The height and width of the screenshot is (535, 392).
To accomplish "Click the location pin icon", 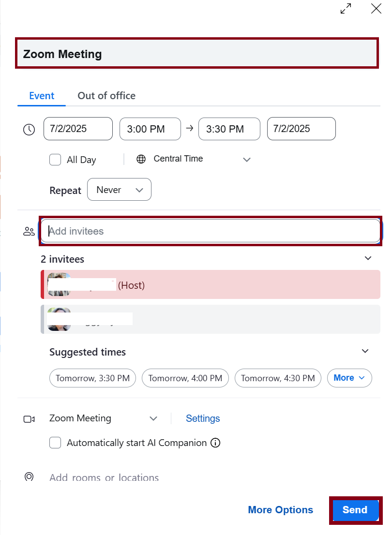I will 29,477.
